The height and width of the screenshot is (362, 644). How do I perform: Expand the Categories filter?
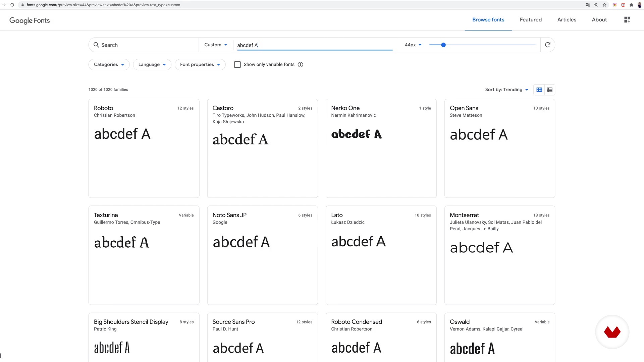(109, 65)
